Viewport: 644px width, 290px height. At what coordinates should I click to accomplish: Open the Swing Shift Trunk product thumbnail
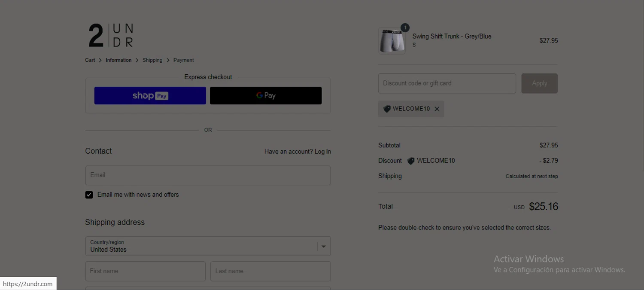pyautogui.click(x=392, y=41)
